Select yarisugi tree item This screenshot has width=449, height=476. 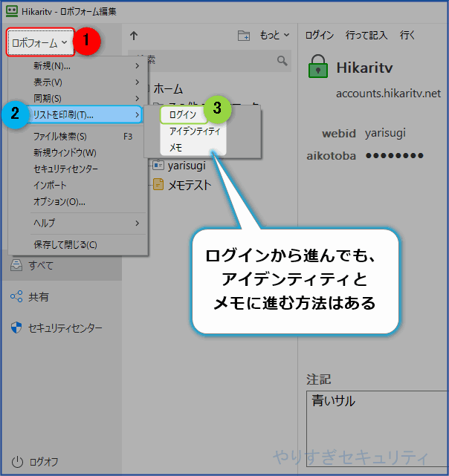point(187,166)
